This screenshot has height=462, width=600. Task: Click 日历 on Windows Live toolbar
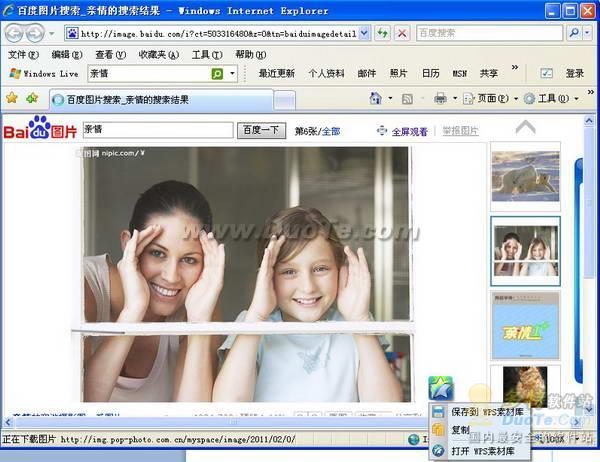(430, 73)
